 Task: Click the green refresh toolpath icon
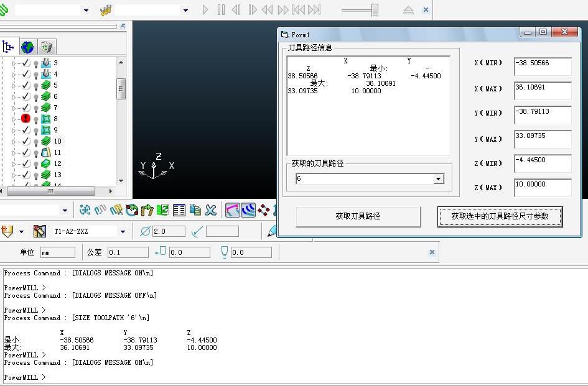(x=163, y=210)
